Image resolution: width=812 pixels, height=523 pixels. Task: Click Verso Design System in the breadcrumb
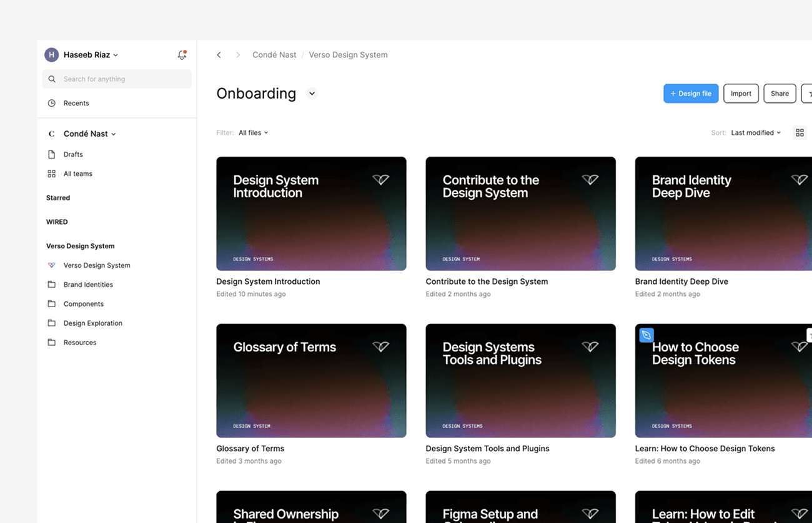tap(348, 55)
